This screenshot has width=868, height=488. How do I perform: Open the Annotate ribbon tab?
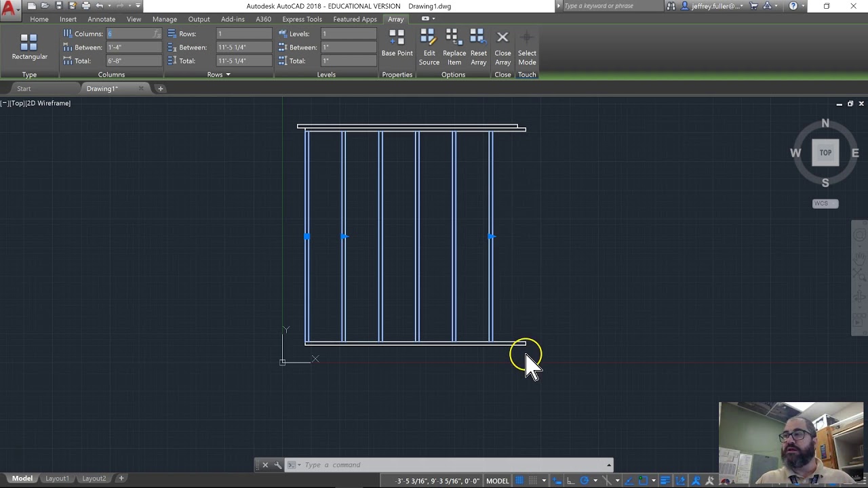101,19
